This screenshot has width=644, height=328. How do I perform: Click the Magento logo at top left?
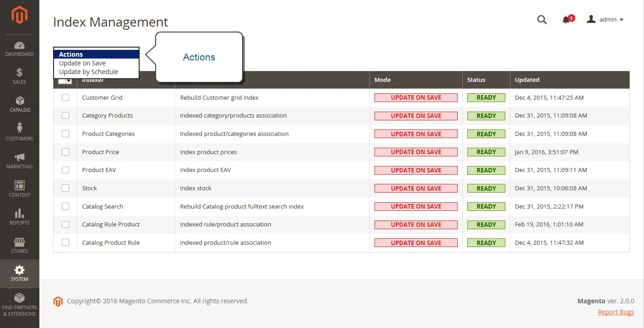click(19, 16)
